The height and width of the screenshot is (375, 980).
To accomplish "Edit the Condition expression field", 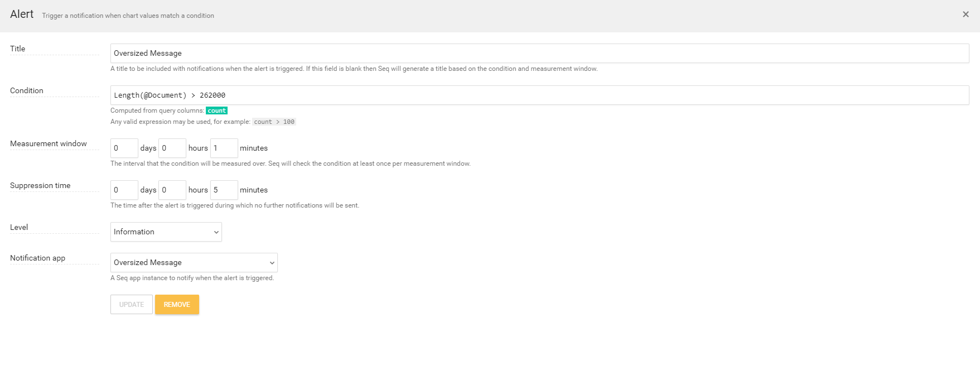I will pos(539,95).
